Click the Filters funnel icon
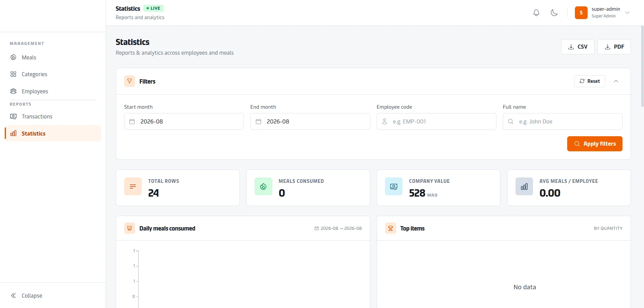This screenshot has width=644, height=308. (129, 81)
